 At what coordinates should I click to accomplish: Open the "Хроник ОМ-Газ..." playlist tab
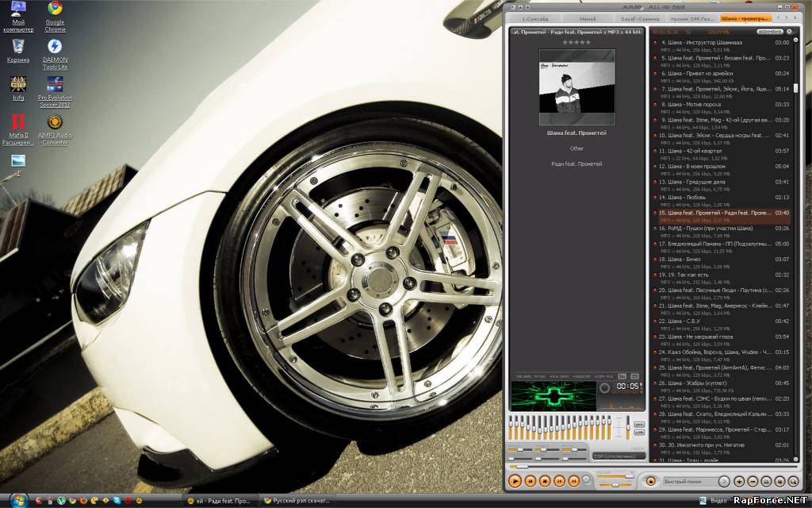click(692, 19)
